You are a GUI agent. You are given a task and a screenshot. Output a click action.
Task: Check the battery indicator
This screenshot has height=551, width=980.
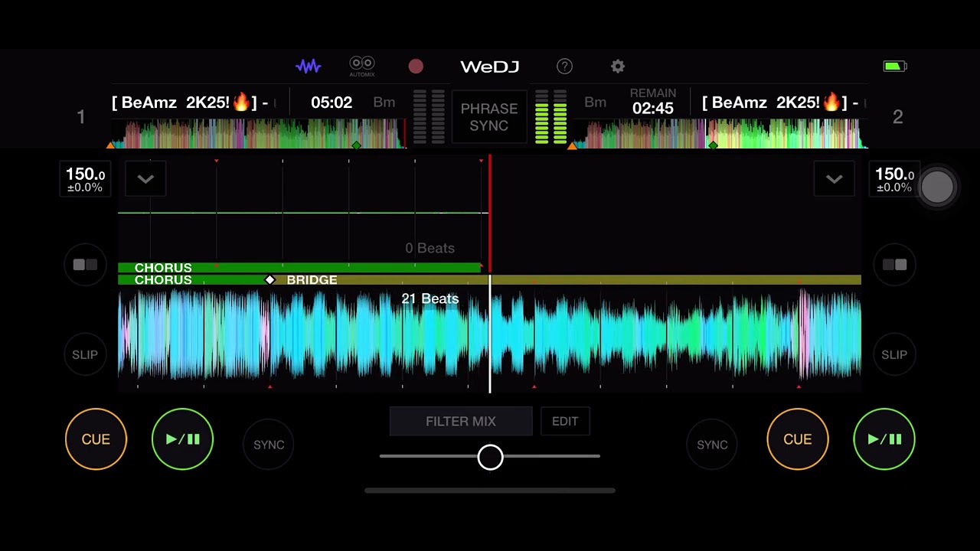pos(895,67)
